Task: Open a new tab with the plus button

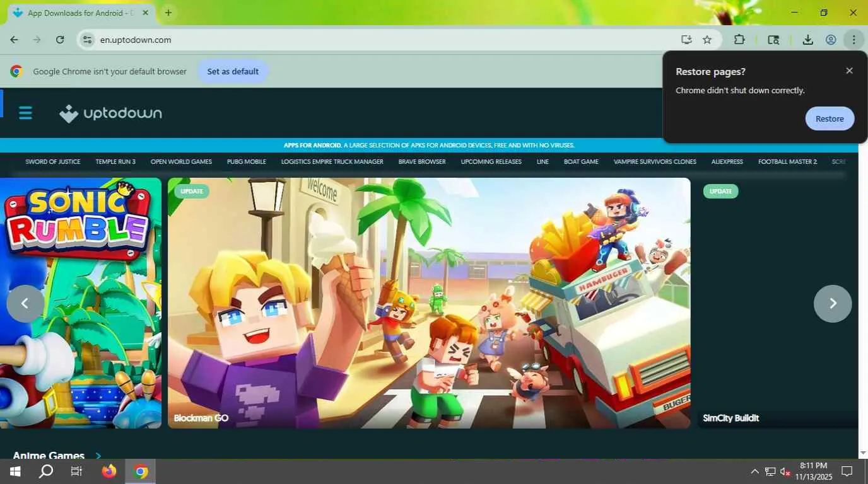Action: 168,13
